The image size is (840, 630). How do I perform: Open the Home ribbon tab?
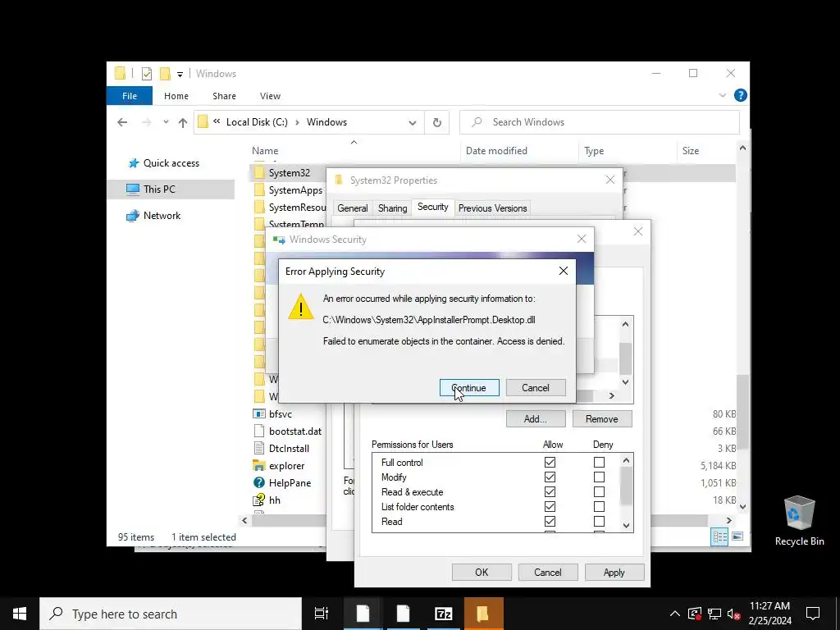[176, 96]
